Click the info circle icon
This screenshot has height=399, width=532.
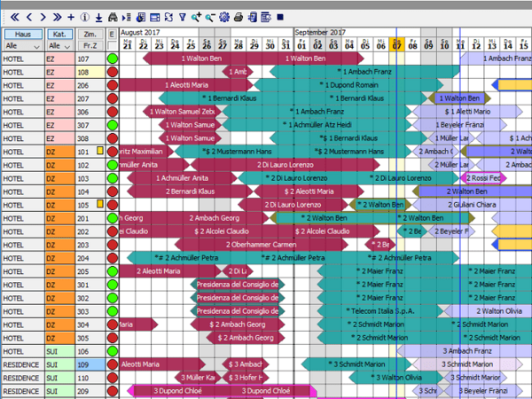tap(84, 17)
